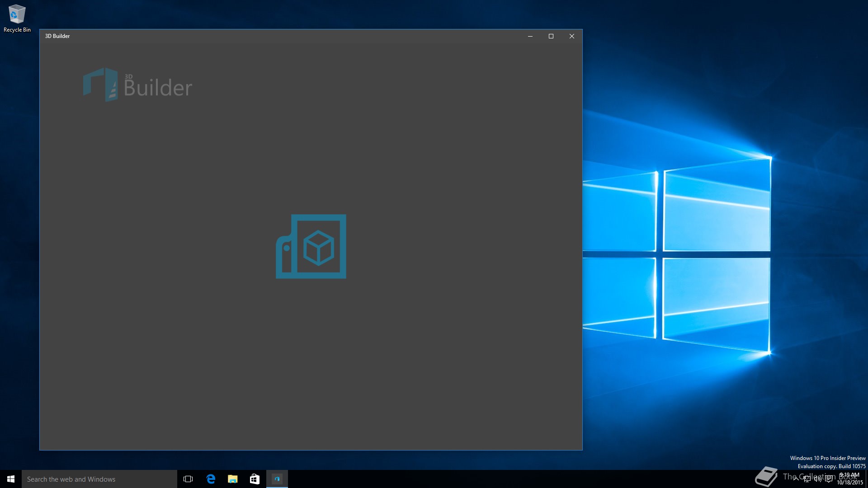The height and width of the screenshot is (488, 868).
Task: Open File Explorer from the taskbar
Action: pos(233,479)
